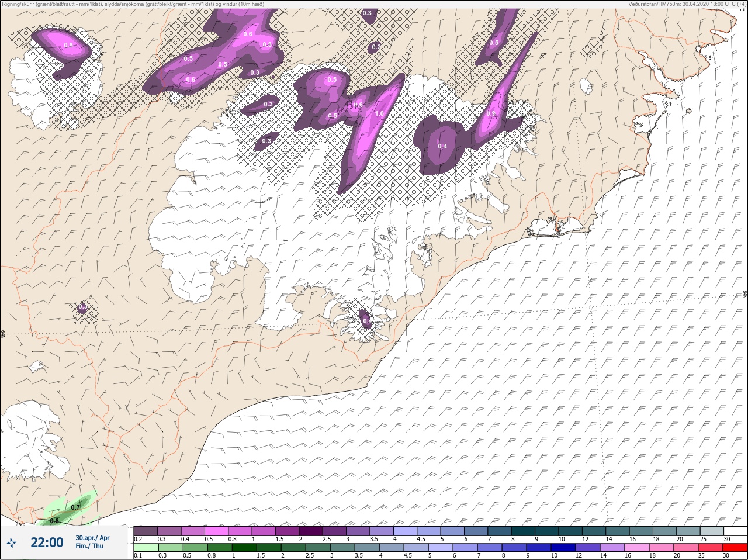Click the Rigning/skúrir map title in header
The width and height of the screenshot is (748, 560).
133,4
